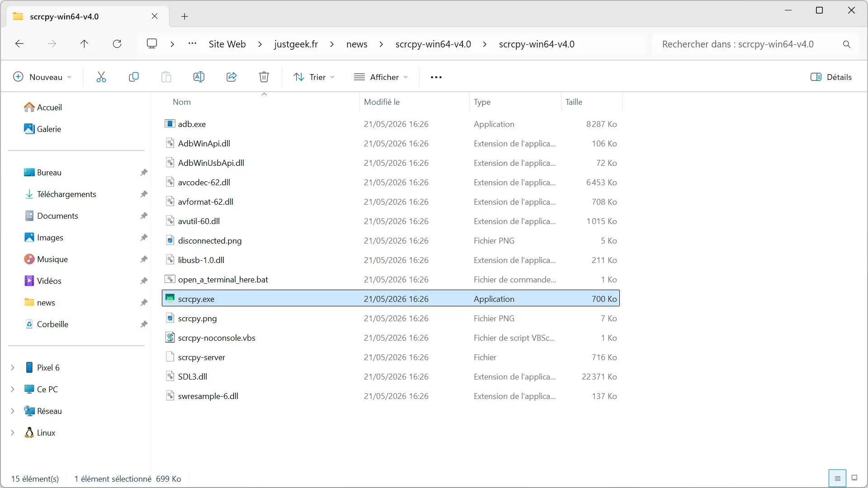Open the chevron after news breadcrumb
868x488 pixels.
[382, 44]
